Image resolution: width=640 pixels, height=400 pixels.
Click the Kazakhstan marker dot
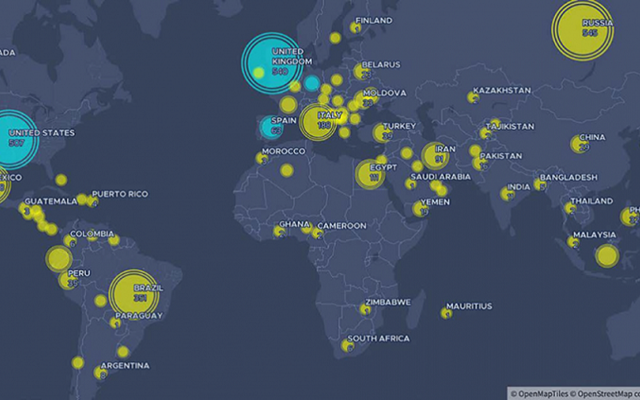[x=473, y=97]
